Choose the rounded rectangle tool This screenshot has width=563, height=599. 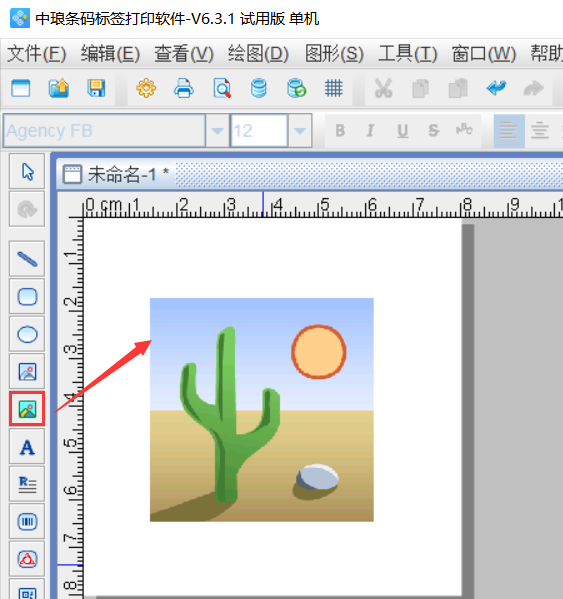point(27,296)
